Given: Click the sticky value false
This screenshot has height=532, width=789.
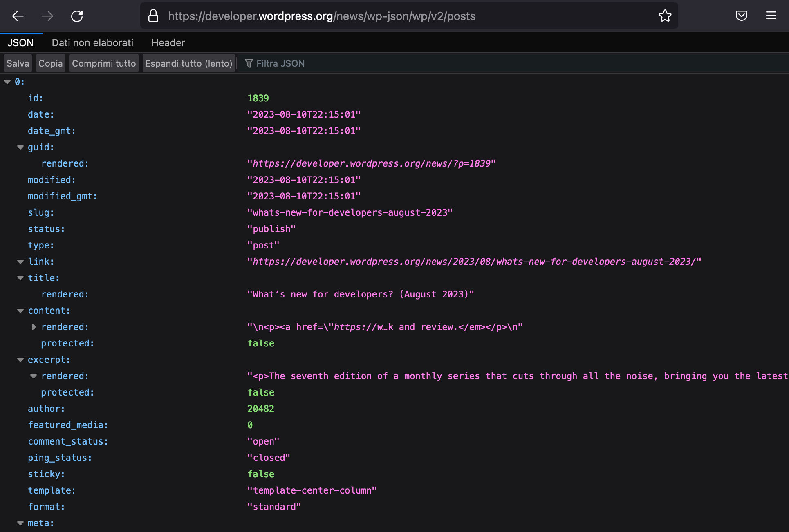Looking at the screenshot, I should (261, 474).
